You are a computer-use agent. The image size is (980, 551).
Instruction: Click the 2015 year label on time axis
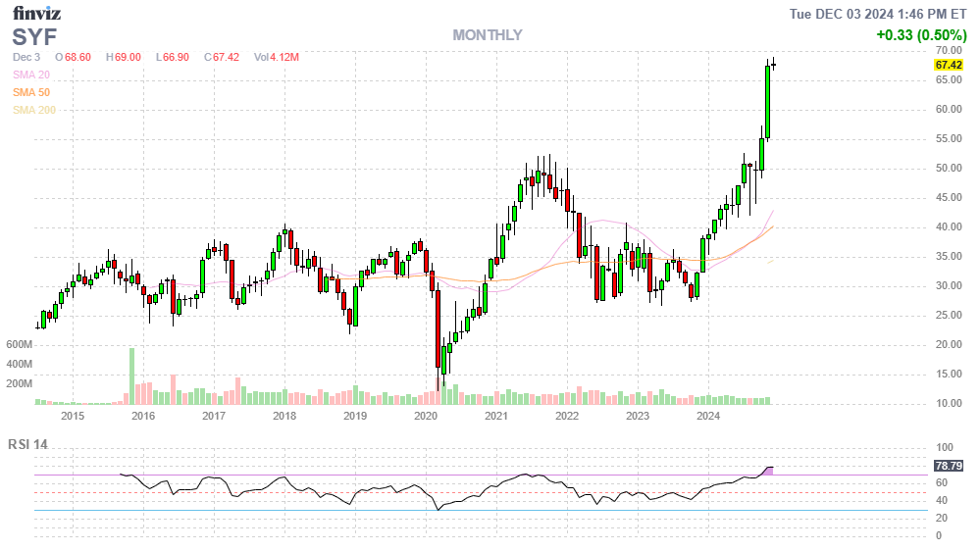pos(73,416)
